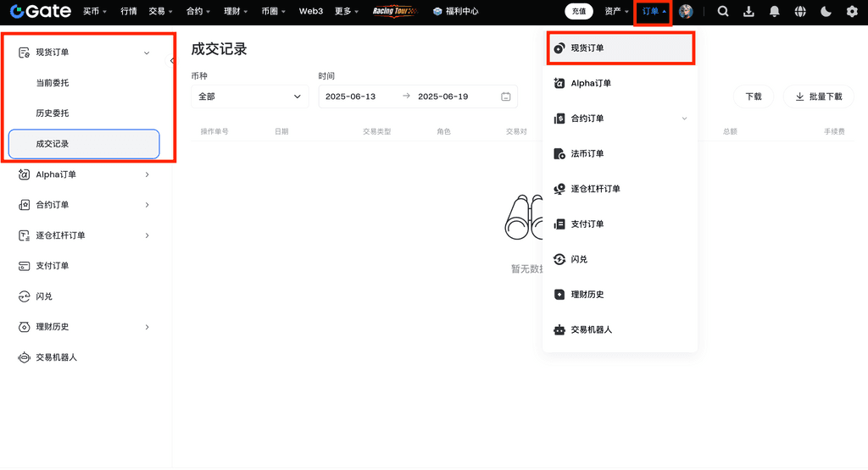Click the globe language icon

(800, 12)
